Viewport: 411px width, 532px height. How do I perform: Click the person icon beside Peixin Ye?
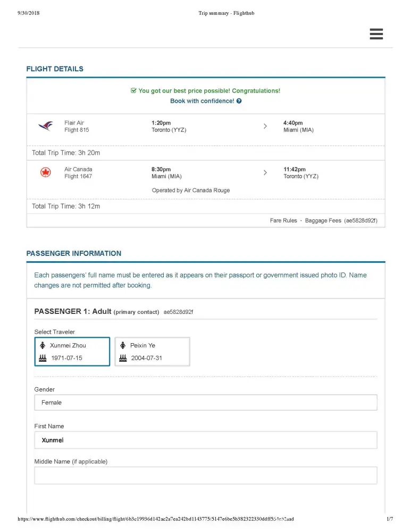click(123, 345)
